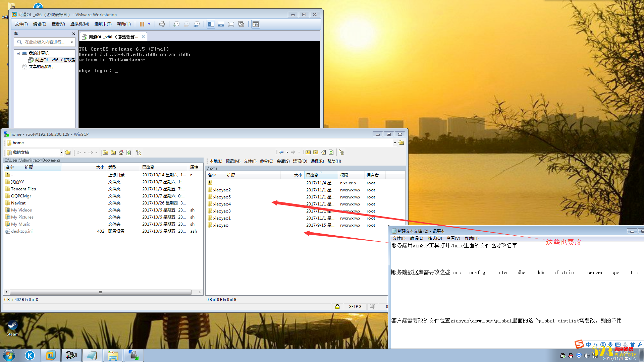Enter VMware full screen mode
This screenshot has height=362, width=644.
(231, 24)
